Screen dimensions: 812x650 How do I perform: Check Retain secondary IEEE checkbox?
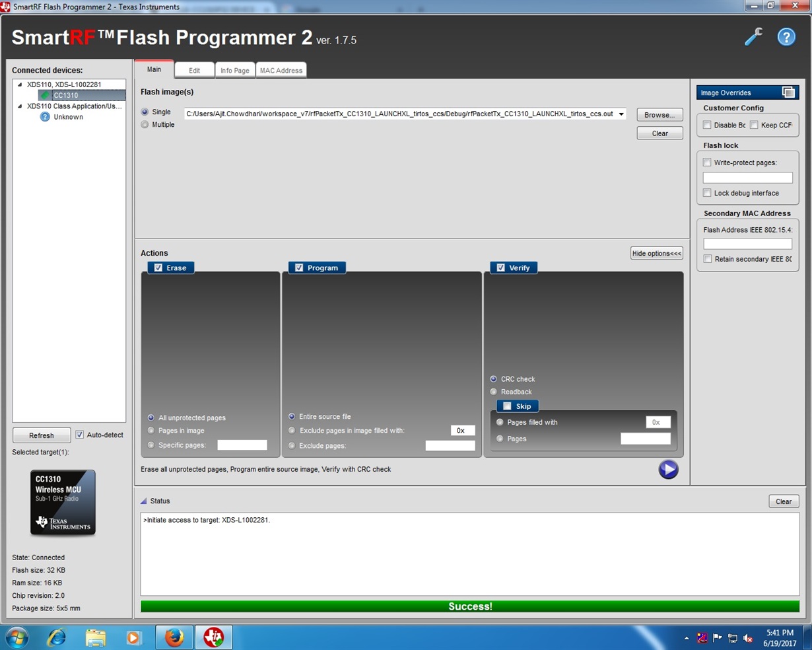[x=708, y=259]
